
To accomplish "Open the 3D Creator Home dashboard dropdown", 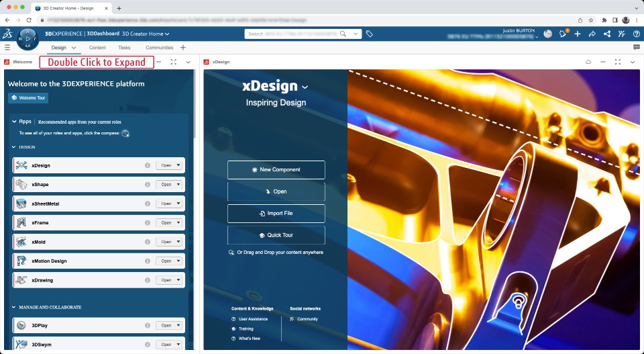I will coord(167,34).
